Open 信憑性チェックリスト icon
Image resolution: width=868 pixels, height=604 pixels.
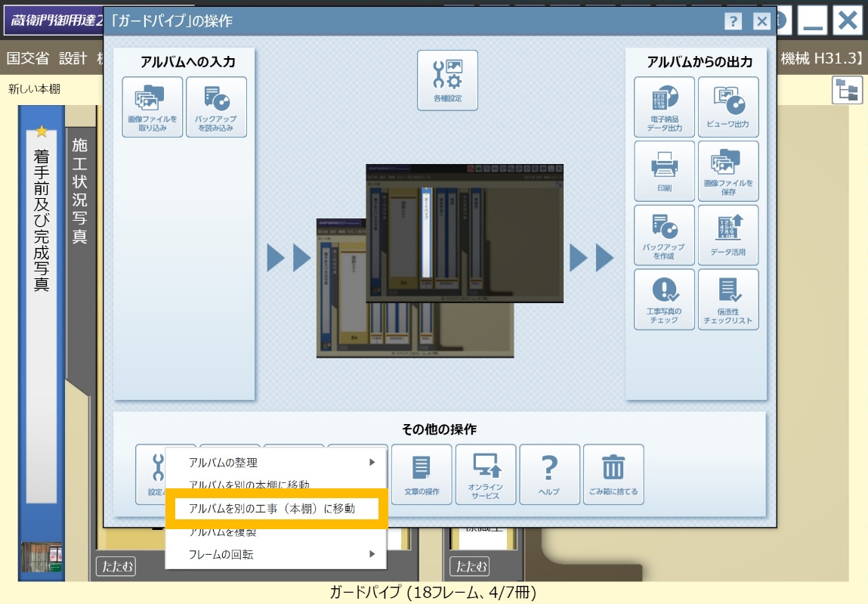click(728, 300)
